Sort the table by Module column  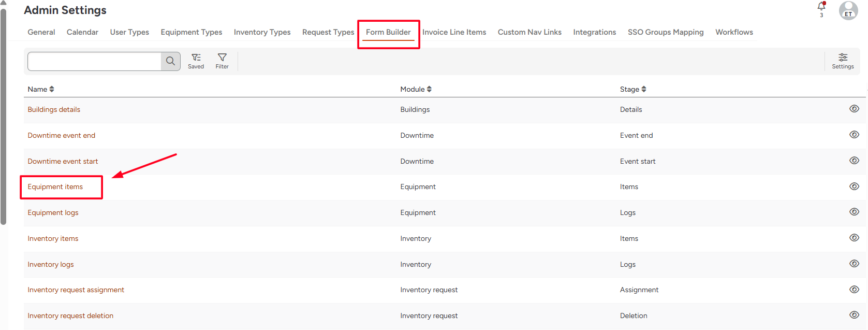pyautogui.click(x=416, y=89)
